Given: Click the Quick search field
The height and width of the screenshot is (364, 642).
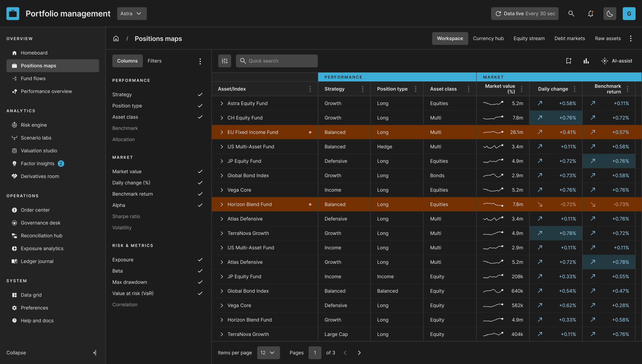Looking at the screenshot, I should click(x=277, y=61).
